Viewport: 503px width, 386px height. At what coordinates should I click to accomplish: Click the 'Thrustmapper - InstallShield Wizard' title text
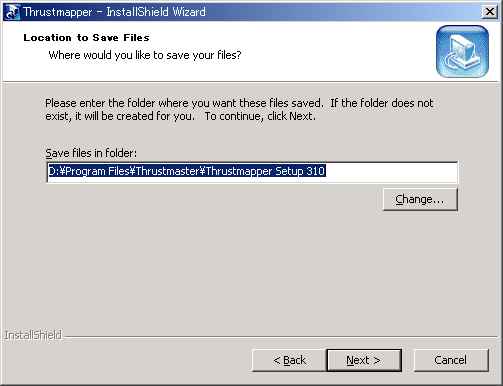coord(114,12)
